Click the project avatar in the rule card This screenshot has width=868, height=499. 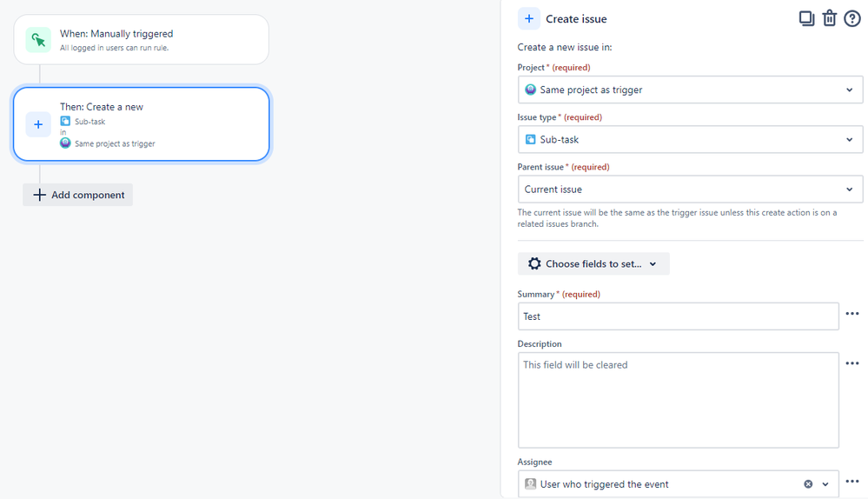coord(65,143)
